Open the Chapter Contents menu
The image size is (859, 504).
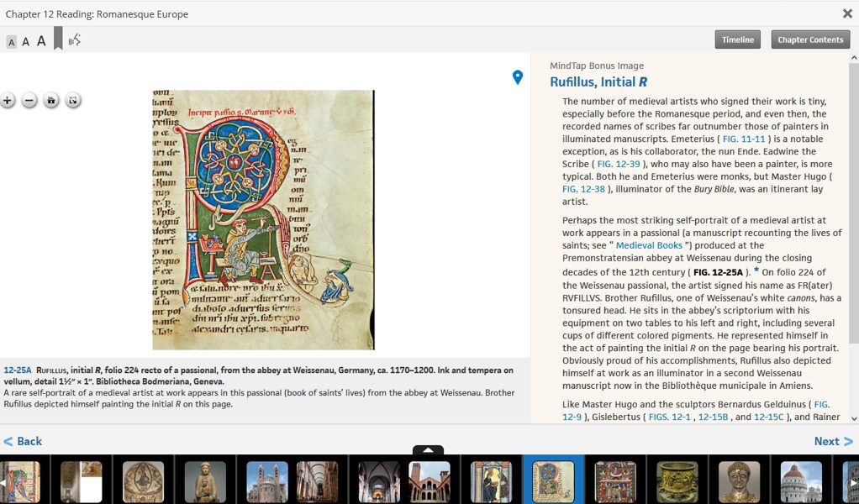(x=809, y=39)
